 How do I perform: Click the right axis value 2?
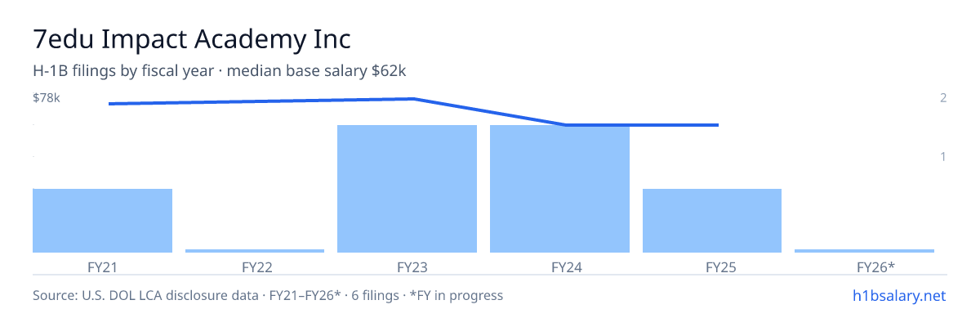coord(943,98)
